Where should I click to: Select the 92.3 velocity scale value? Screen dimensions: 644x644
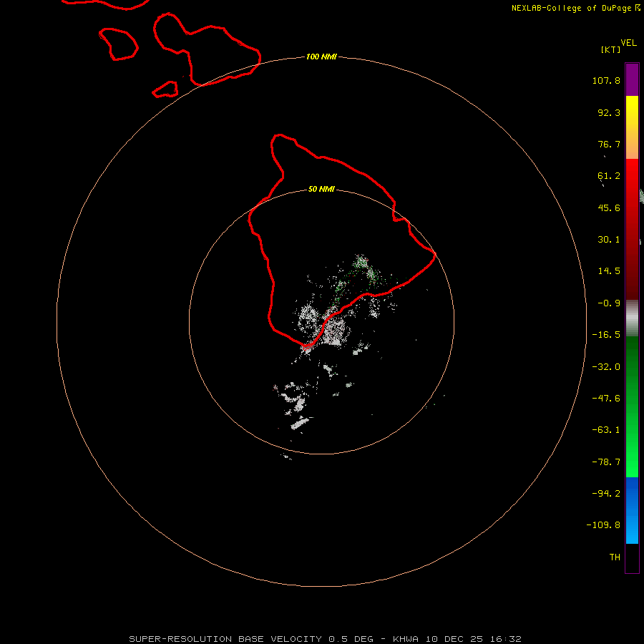tap(609, 112)
